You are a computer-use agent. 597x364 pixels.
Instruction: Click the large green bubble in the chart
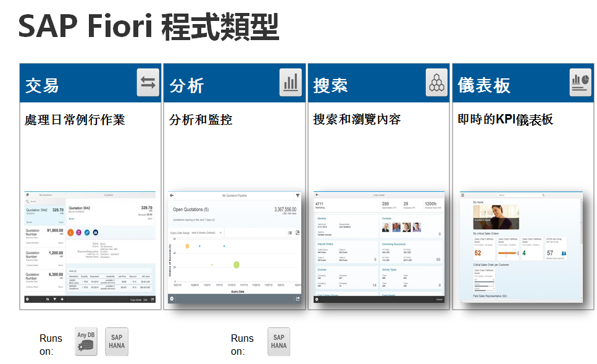(236, 265)
